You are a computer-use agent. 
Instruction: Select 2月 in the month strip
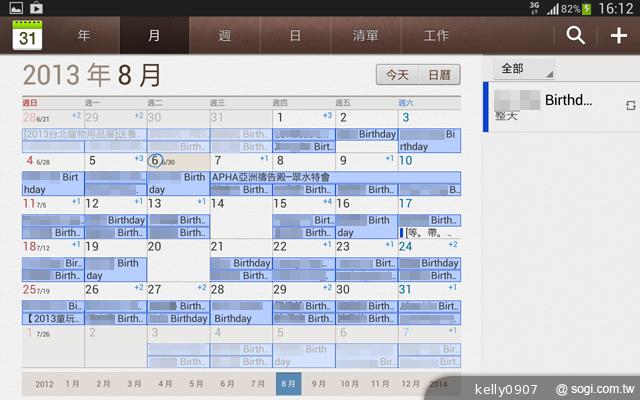click(x=103, y=384)
